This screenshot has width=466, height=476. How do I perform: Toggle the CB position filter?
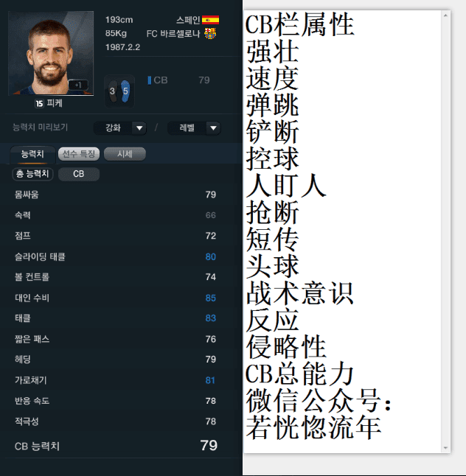coord(78,174)
